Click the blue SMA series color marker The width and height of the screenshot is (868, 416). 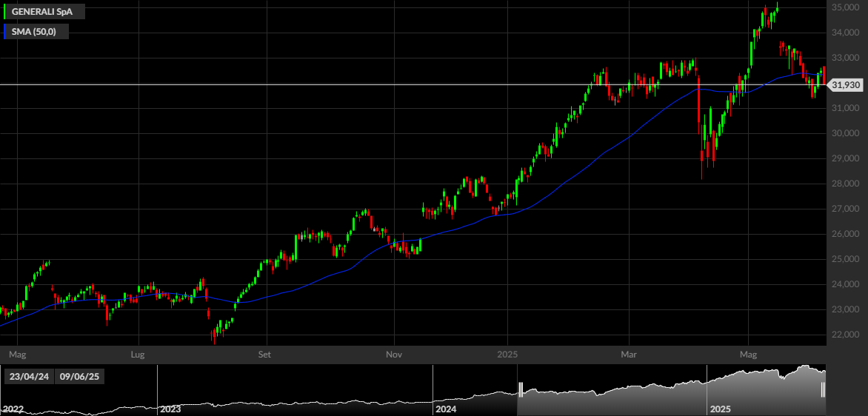pyautogui.click(x=5, y=32)
